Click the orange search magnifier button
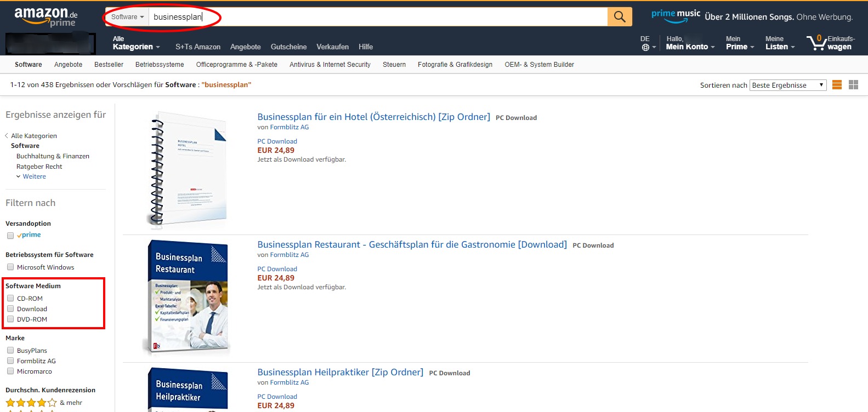Image resolution: width=868 pixels, height=412 pixels. tap(619, 17)
